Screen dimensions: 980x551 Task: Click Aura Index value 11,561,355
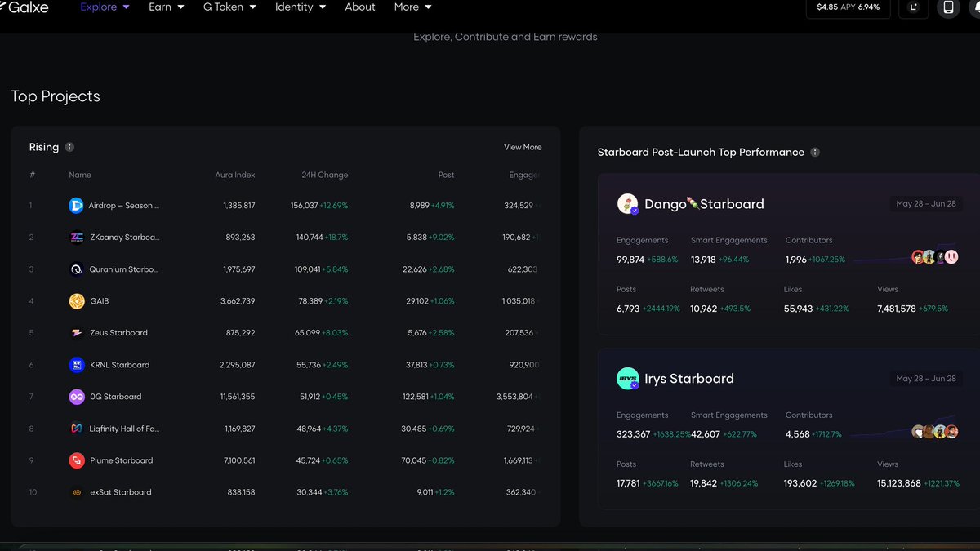pos(238,397)
